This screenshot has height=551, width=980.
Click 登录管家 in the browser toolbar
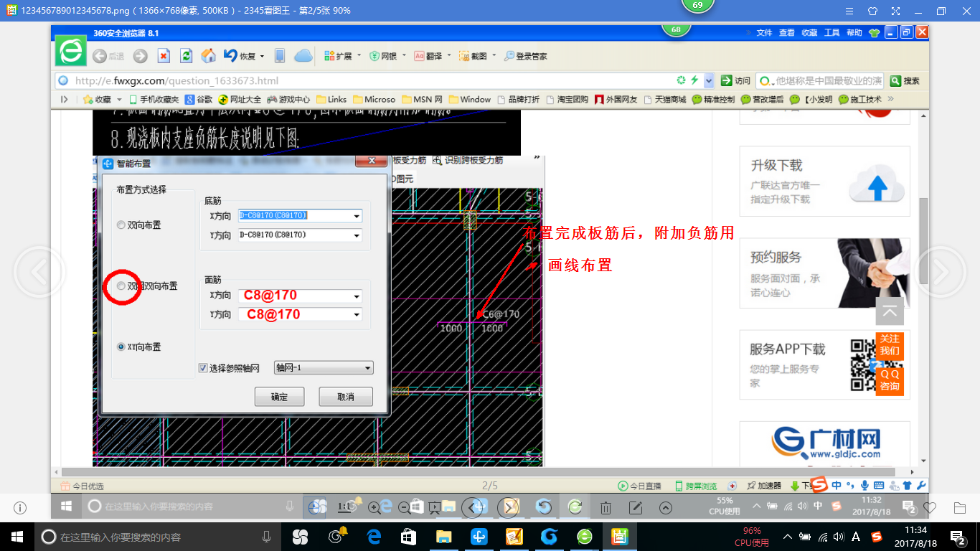point(526,56)
